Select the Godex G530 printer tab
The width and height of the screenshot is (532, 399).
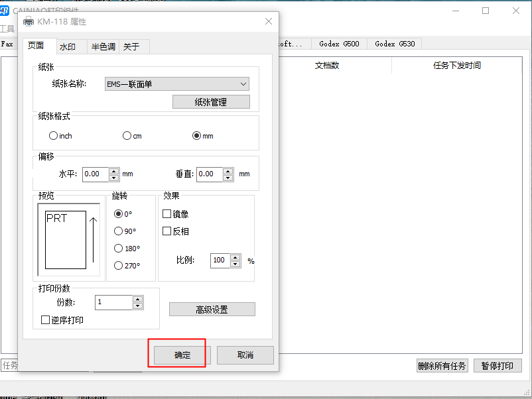395,44
